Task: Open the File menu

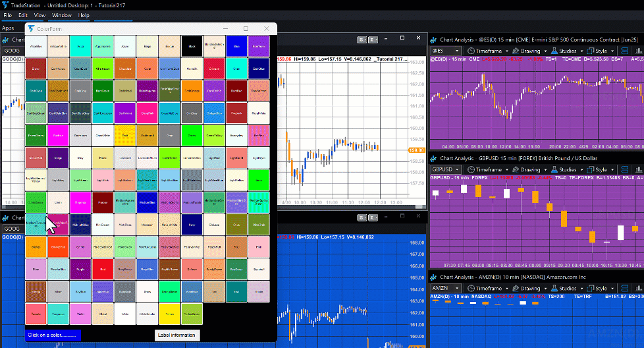Action: [x=8, y=15]
